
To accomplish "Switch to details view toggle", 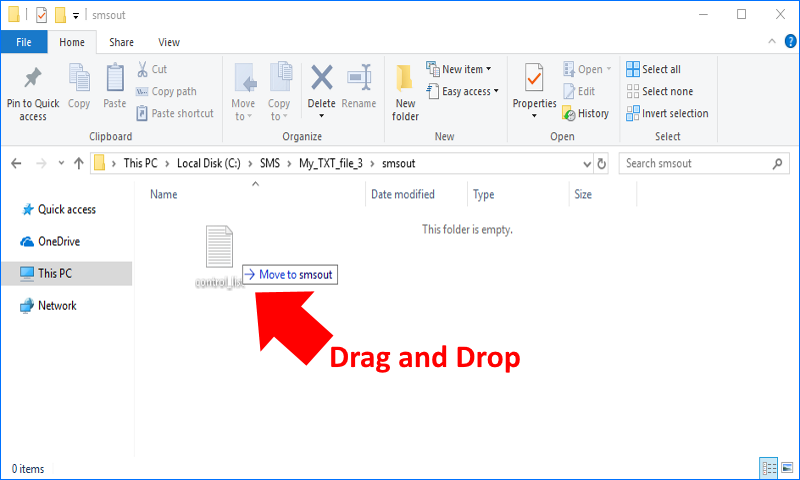I will (x=769, y=467).
